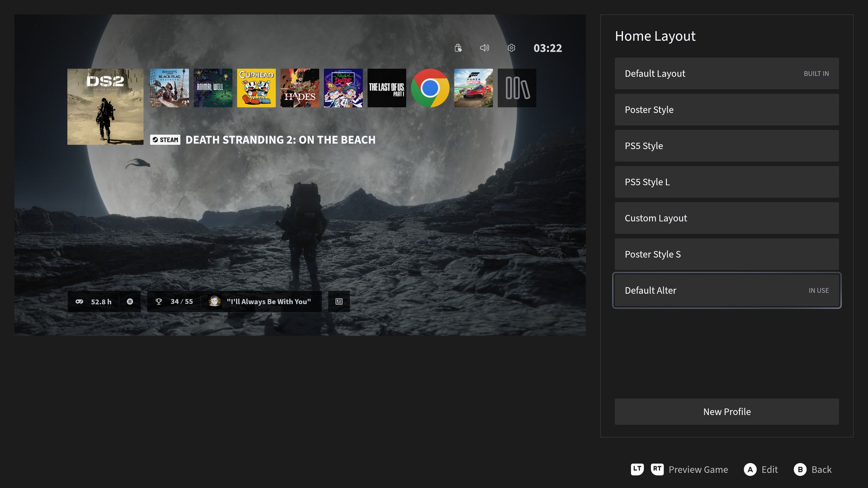Select the Animal Well game tile
Screen dimensions: 868x488
click(x=213, y=88)
